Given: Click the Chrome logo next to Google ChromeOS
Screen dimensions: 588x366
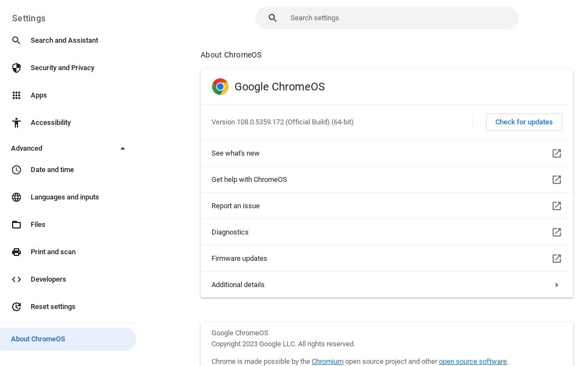Looking at the screenshot, I should click(220, 87).
